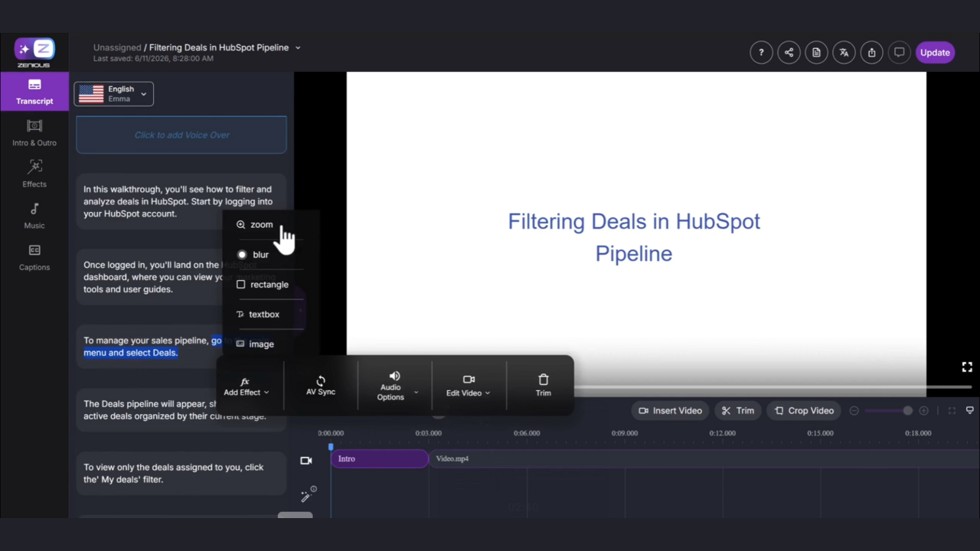Click the Unassigned folder breadcrumb
This screenshot has width=980, height=551.
117,47
